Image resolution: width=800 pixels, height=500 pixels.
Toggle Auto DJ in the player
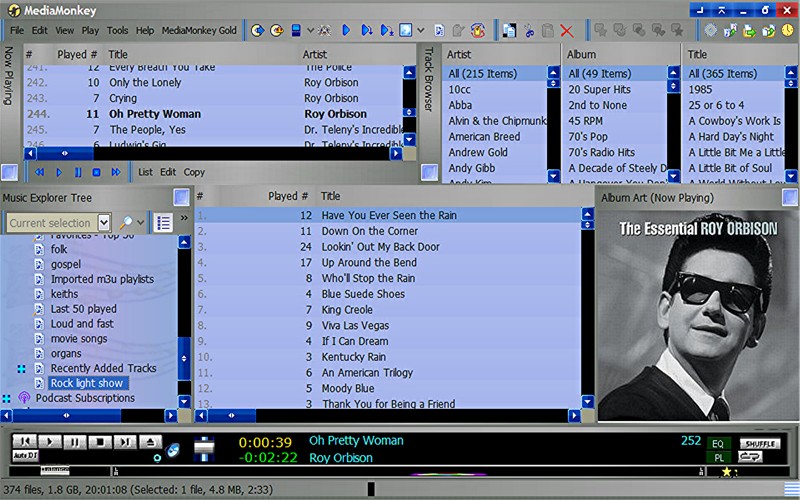click(x=25, y=455)
